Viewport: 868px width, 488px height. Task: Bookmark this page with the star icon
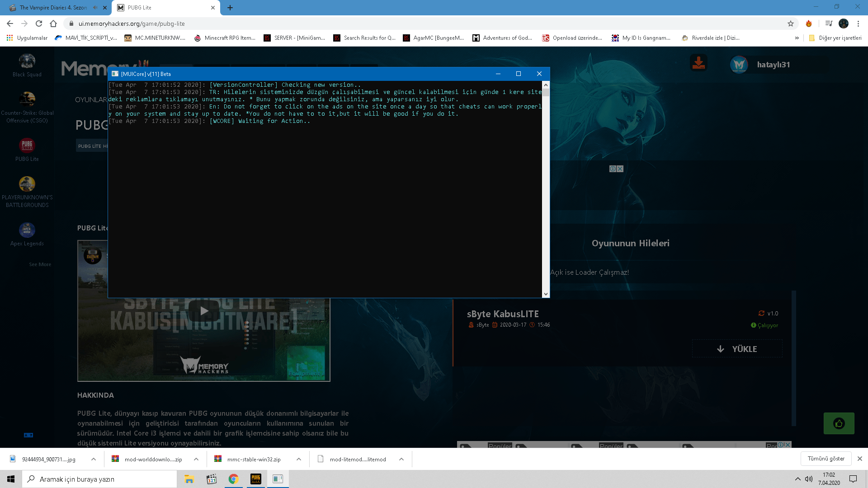pyautogui.click(x=791, y=23)
